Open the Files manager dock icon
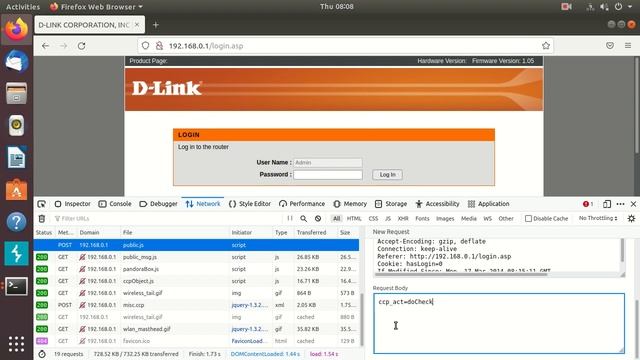 pyautogui.click(x=16, y=93)
